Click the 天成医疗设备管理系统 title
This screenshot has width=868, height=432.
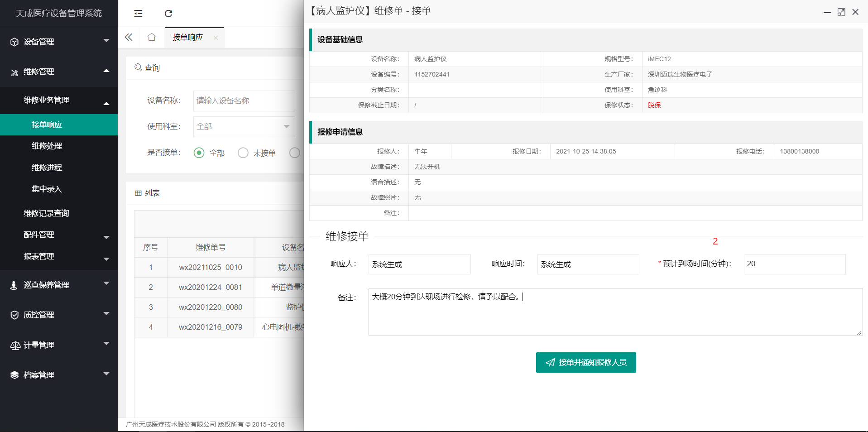(59, 14)
